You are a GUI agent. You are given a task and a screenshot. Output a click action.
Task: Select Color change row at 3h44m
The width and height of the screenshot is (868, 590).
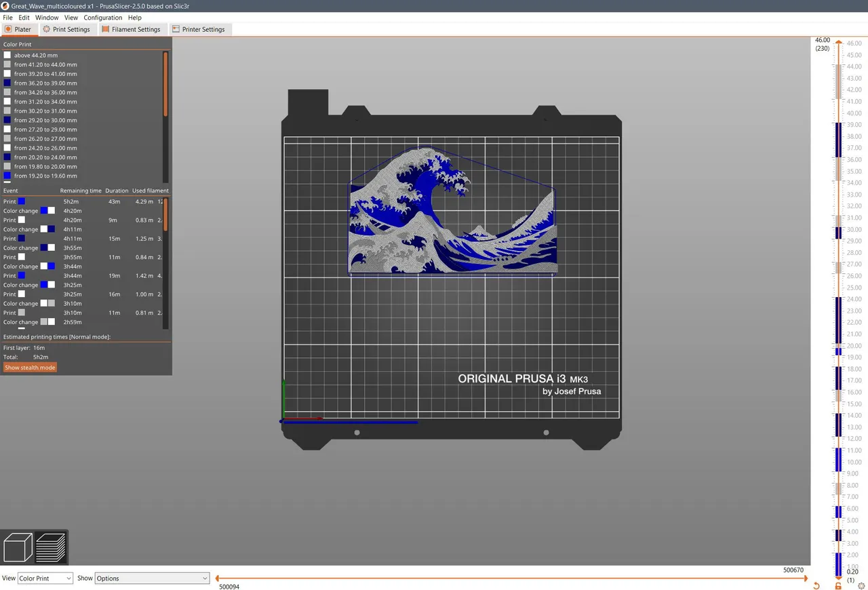coord(82,267)
